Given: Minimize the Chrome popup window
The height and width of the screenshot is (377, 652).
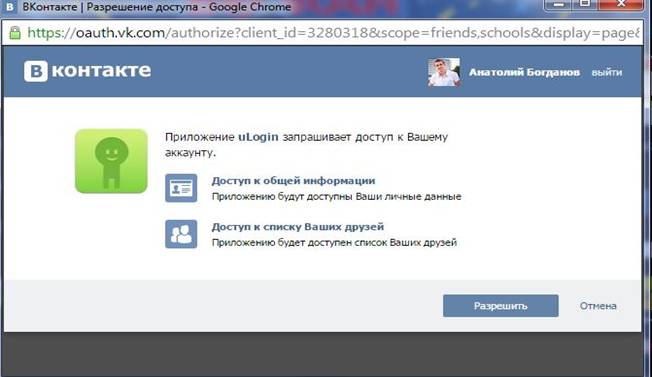Looking at the screenshot, I should coord(559,4).
